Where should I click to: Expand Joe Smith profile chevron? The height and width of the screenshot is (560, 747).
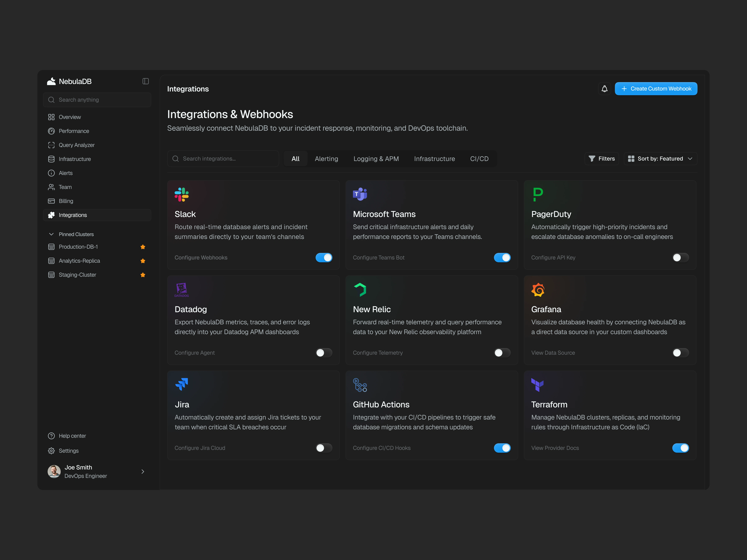pos(143,471)
